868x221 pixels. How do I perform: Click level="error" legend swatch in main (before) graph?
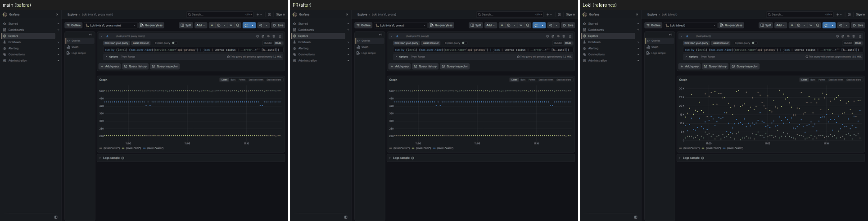tap(101, 148)
